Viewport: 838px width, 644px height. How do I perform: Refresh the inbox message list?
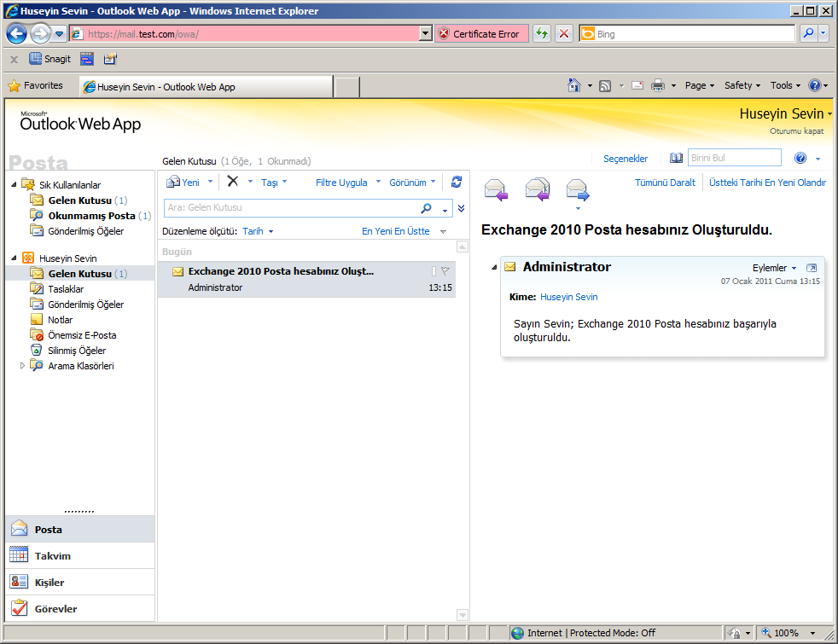(x=457, y=182)
